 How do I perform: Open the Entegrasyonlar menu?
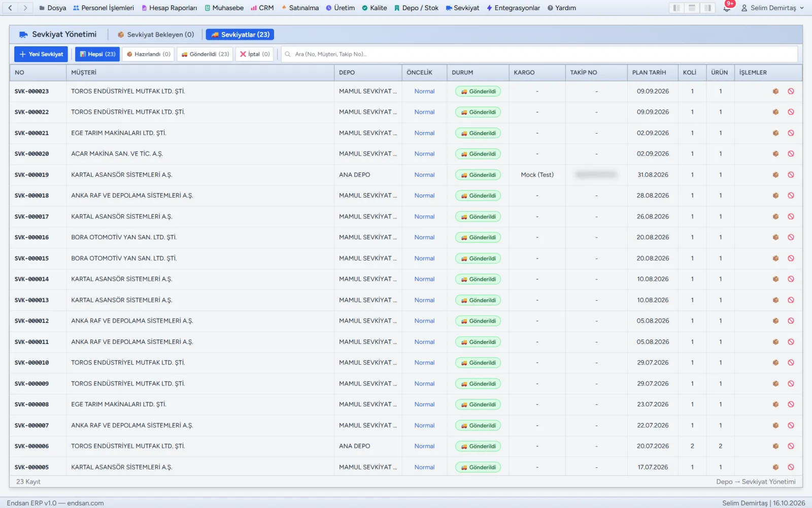pos(513,8)
